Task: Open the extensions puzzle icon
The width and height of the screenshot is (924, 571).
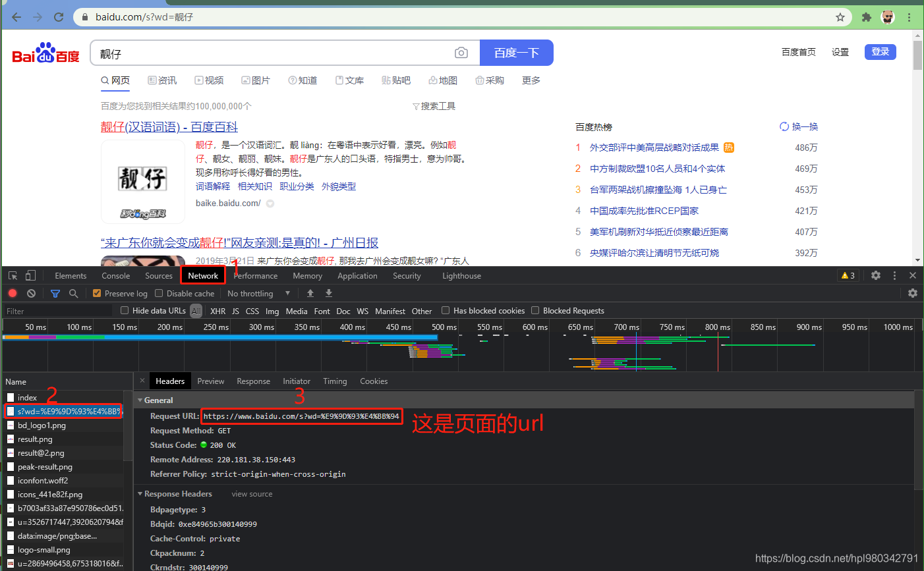Action: pos(867,17)
